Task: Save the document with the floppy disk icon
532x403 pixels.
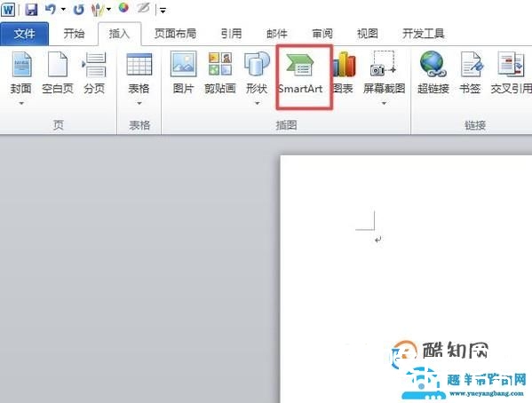Action: click(32, 9)
